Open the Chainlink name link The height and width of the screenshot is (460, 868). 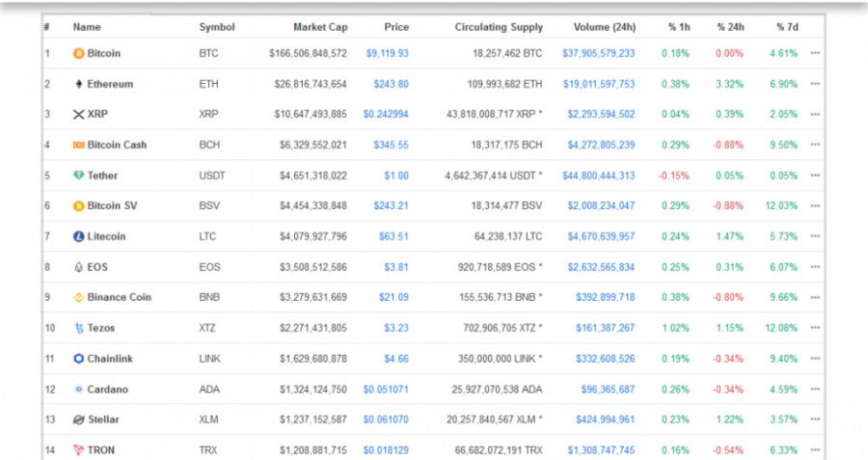point(110,359)
